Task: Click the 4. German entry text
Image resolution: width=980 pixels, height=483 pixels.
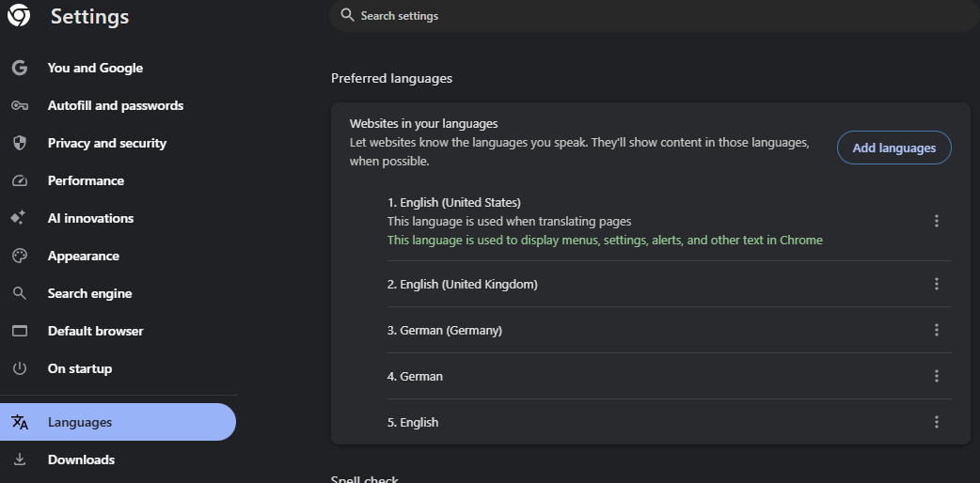Action: [x=415, y=376]
